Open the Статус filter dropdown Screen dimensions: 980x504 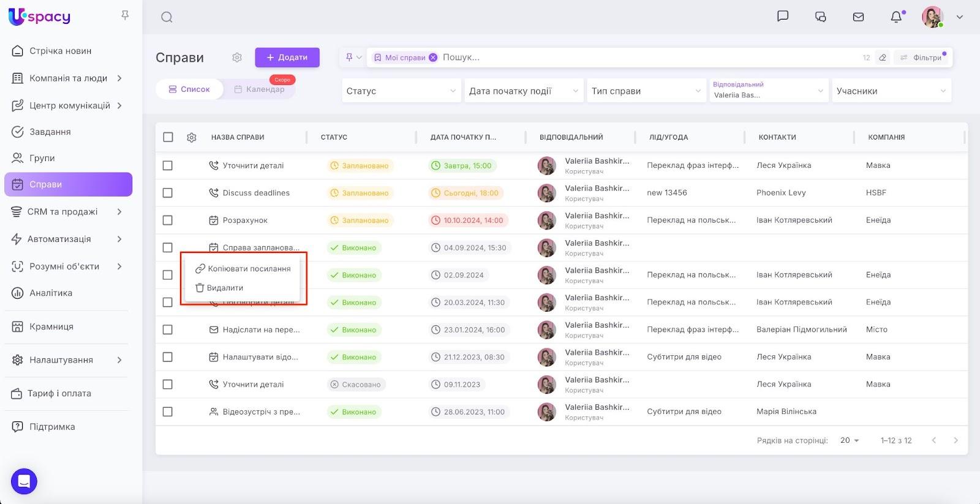pyautogui.click(x=401, y=91)
